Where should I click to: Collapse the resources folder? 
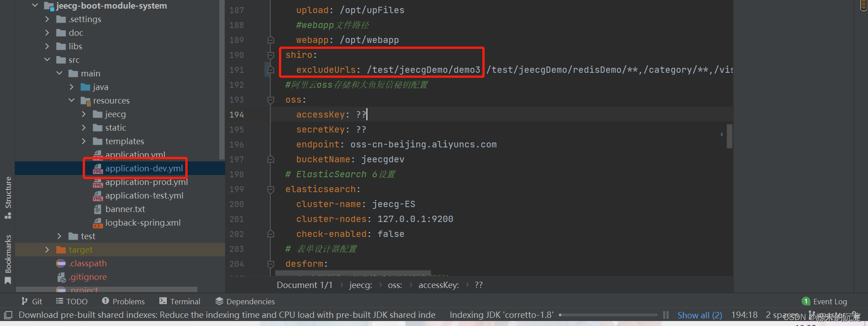click(x=71, y=100)
